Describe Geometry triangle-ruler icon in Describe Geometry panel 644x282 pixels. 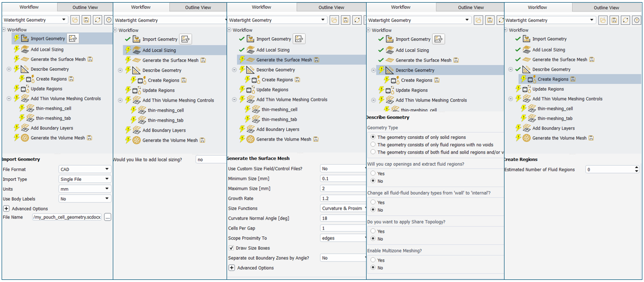coord(390,70)
